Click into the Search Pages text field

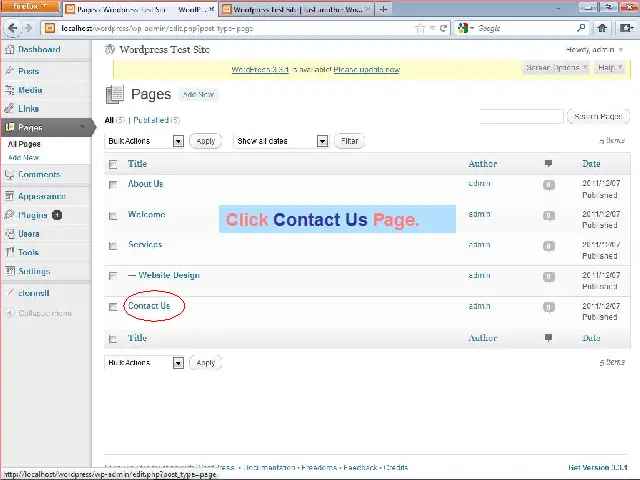coord(522,116)
